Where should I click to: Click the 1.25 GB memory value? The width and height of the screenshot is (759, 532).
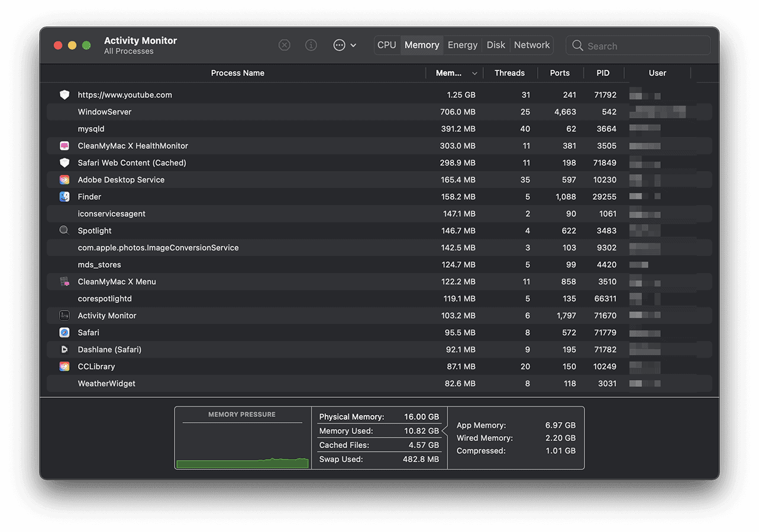(461, 95)
